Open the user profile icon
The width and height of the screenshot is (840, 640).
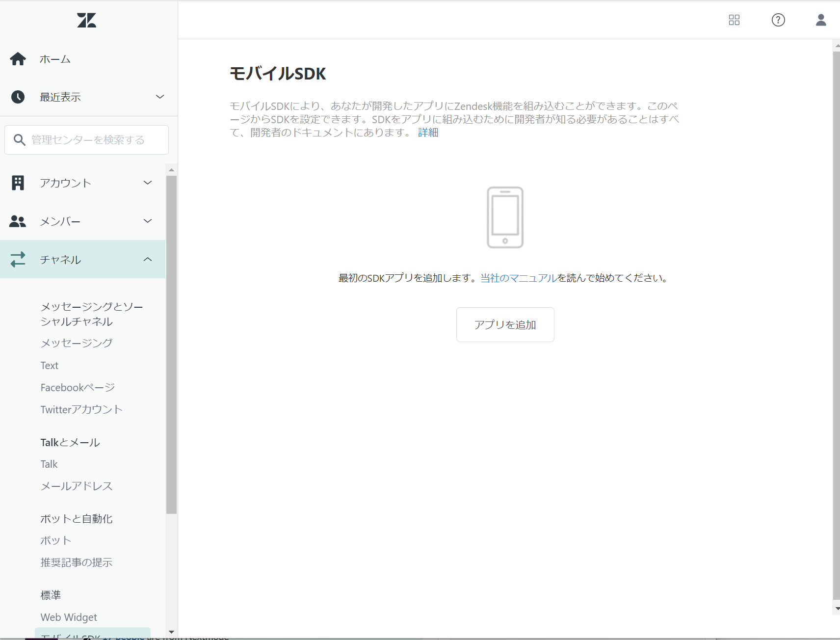click(820, 20)
